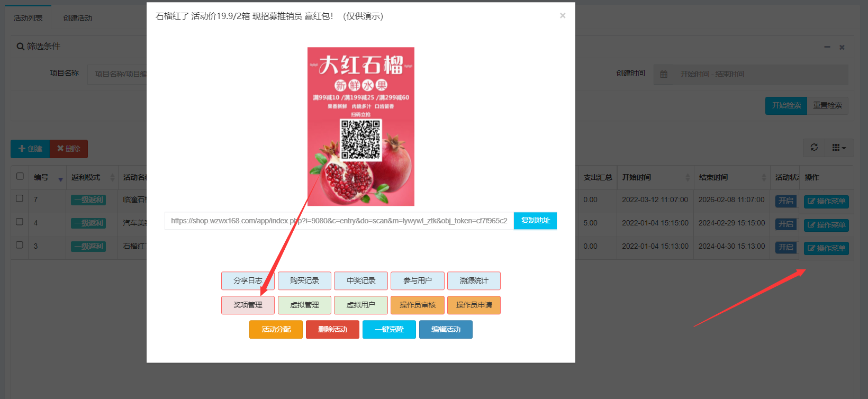Check the checkbox for row 4

pos(20,222)
